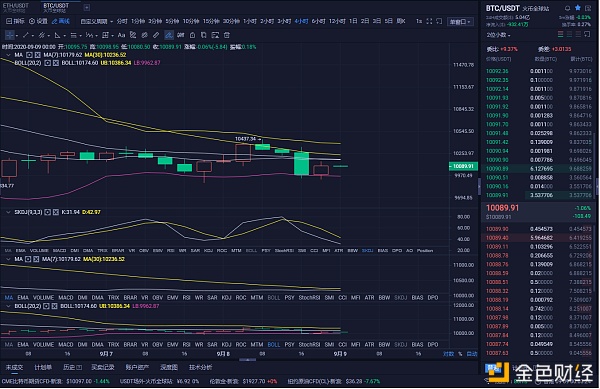600x389 pixels.
Task: Select the wave pattern drawing tool
Action: click(89, 35)
